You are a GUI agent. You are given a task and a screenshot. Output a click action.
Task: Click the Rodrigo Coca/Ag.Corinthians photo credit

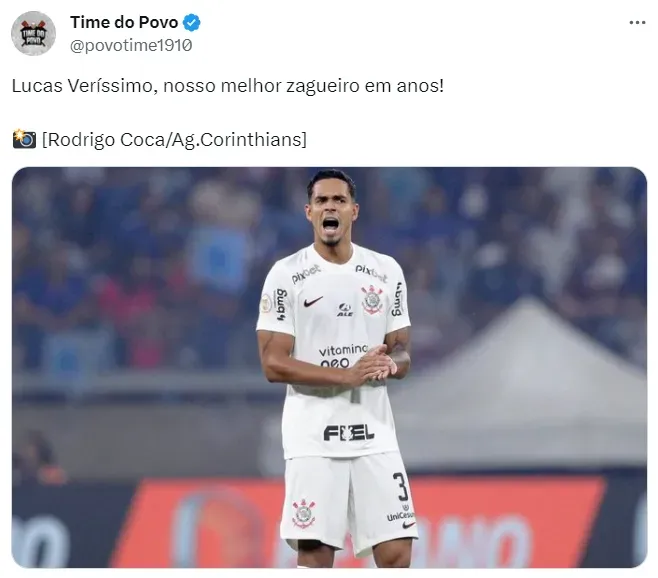tap(174, 139)
